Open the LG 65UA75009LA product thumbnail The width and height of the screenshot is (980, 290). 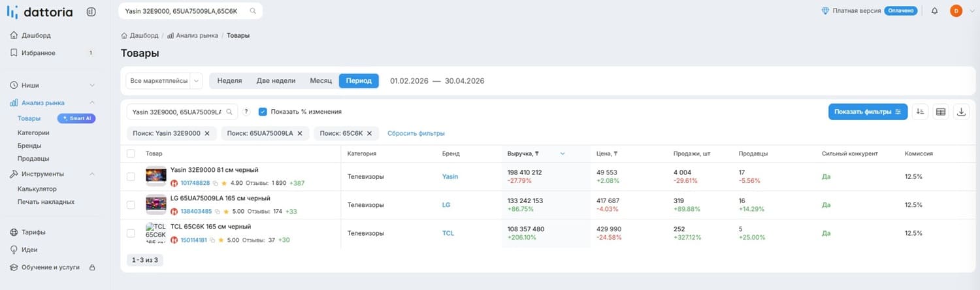coord(155,204)
